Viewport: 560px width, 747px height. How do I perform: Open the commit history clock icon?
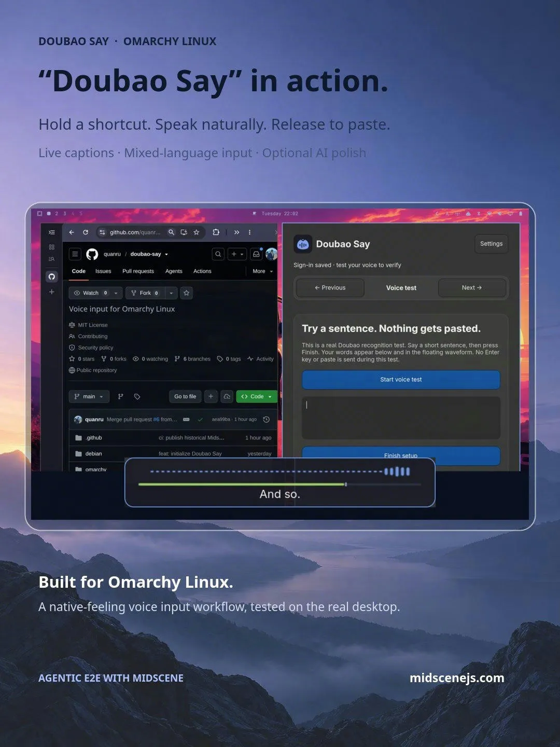pos(266,420)
